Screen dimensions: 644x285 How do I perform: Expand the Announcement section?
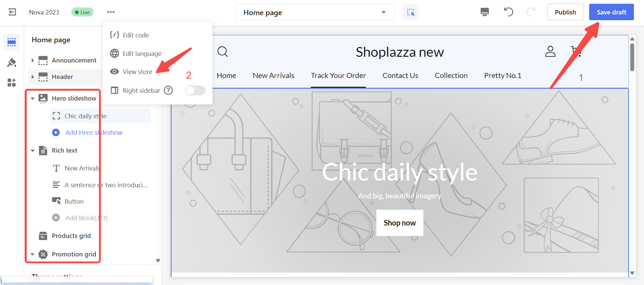point(33,60)
